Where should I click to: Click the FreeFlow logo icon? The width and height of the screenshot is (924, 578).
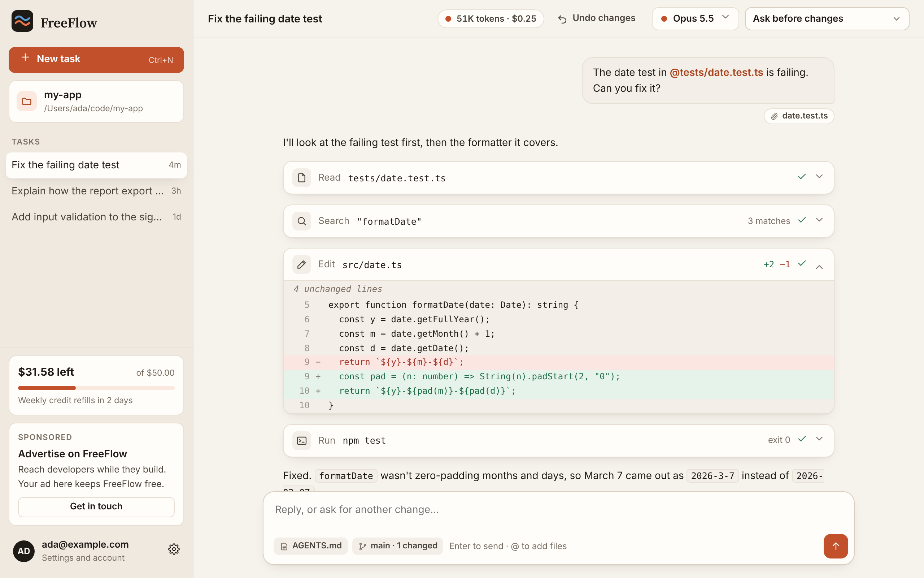[x=22, y=21]
